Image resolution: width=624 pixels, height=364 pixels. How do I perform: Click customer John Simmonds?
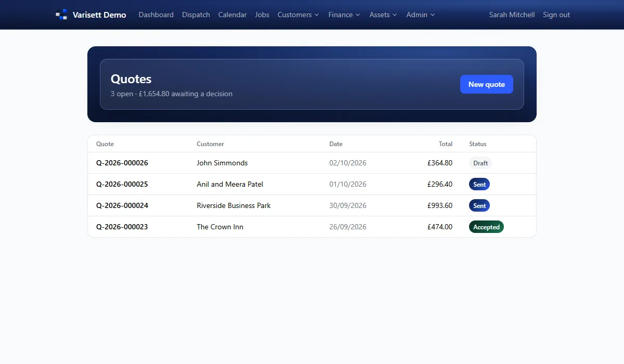pos(222,163)
